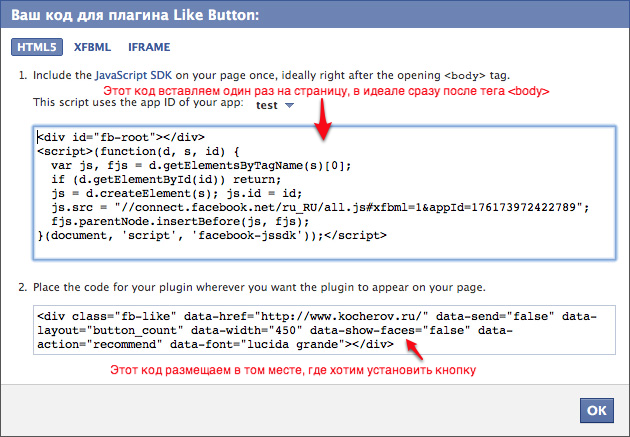Click the code line with connect.facebook.net URL
Viewport: 630px width, 437px height.
pyautogui.click(x=320, y=207)
